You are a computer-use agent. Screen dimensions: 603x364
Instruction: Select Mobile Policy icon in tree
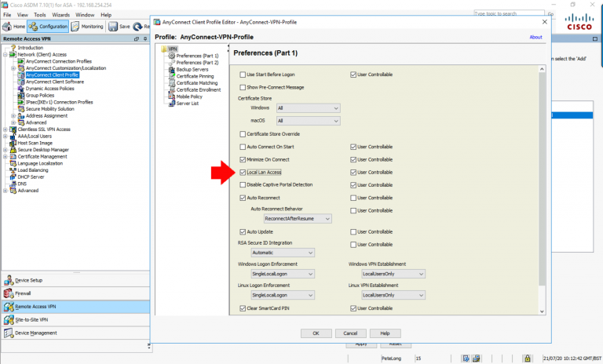[171, 96]
